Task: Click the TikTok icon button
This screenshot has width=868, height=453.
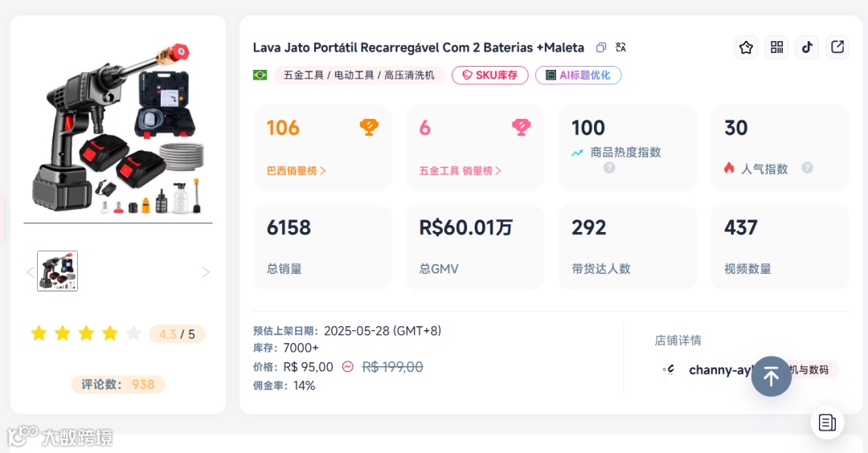Action: tap(807, 47)
